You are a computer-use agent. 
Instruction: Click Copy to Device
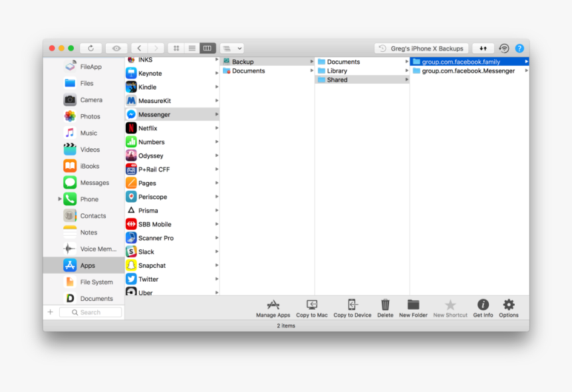[353, 308]
